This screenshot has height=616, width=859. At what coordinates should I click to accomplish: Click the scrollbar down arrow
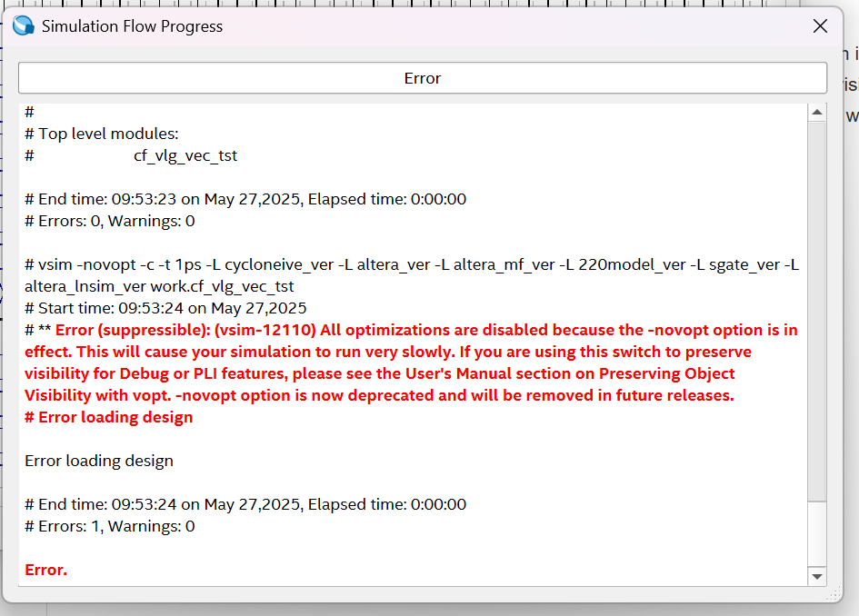tap(817, 576)
